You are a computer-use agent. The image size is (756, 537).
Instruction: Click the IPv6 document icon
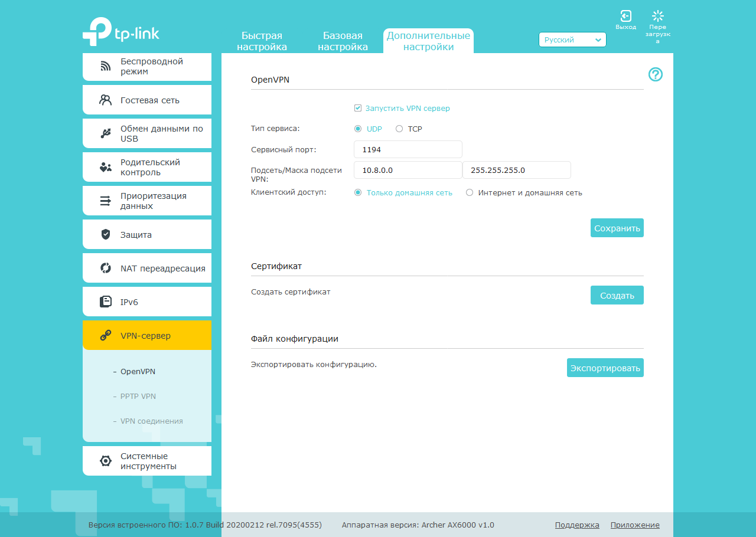click(106, 302)
